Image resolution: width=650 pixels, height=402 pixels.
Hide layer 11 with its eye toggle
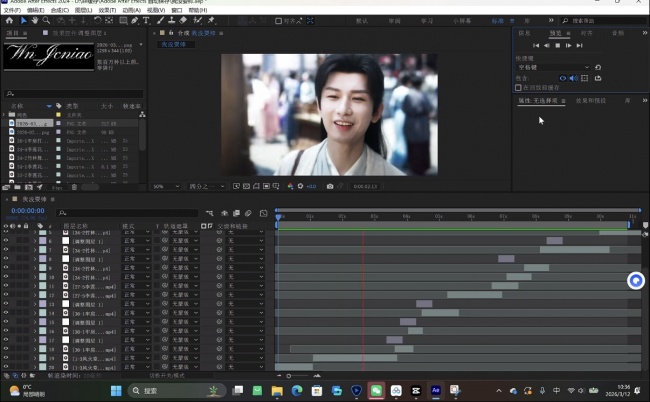(6, 286)
